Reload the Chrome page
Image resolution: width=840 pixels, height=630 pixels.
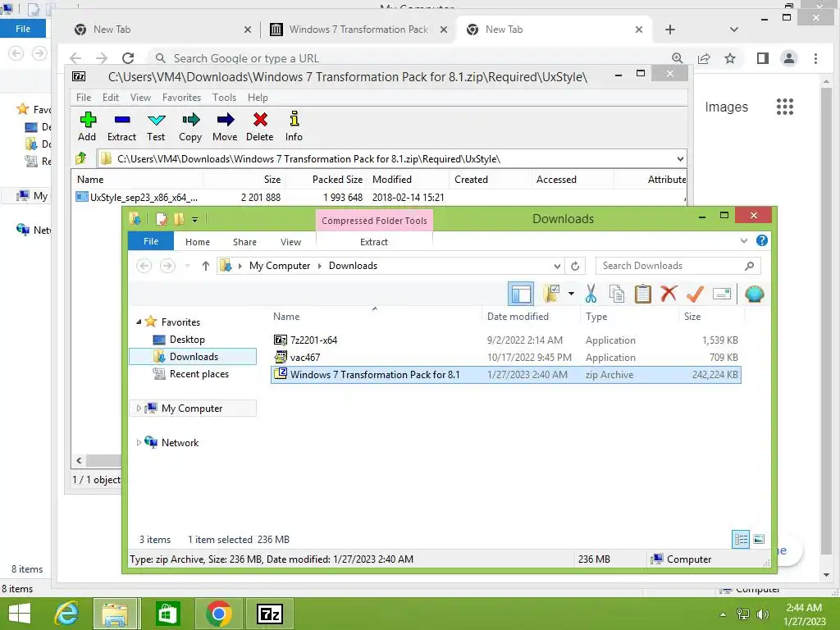coord(127,58)
